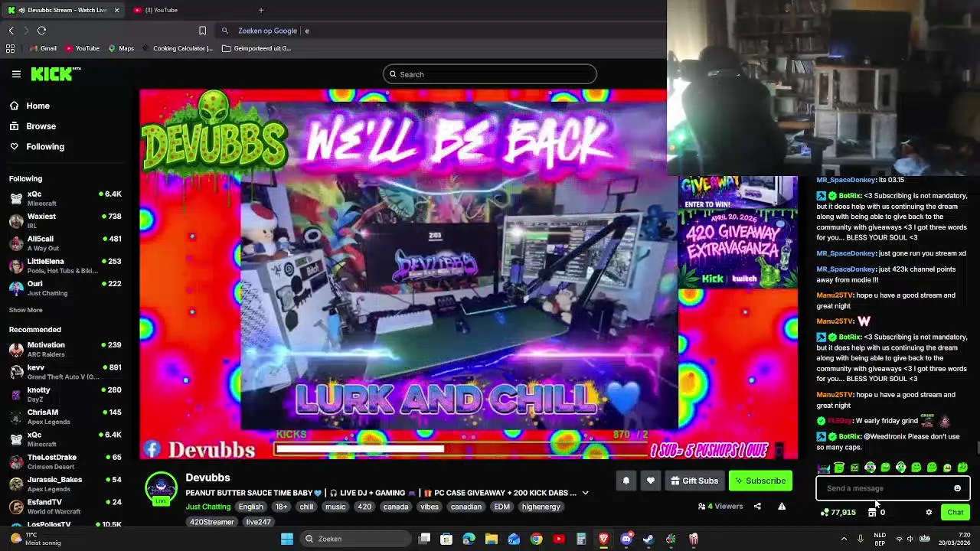The width and height of the screenshot is (980, 551).
Task: Toggle follow heart for Devubbs
Action: click(651, 481)
